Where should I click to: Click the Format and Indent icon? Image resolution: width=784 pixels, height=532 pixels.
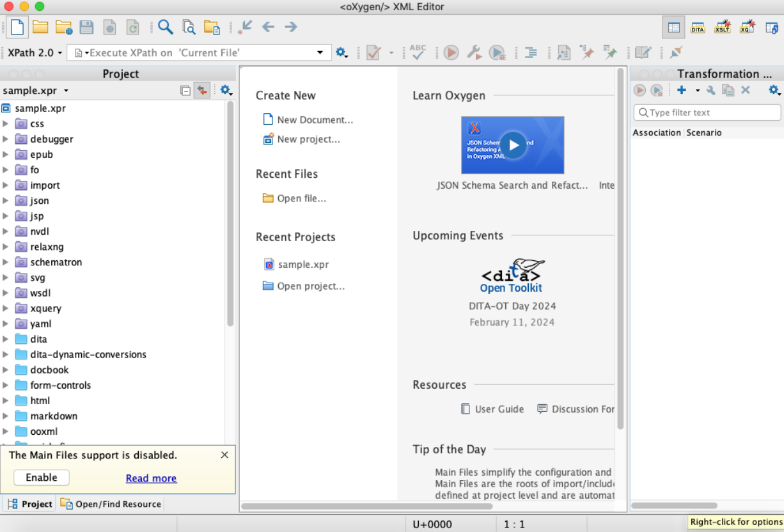(530, 52)
